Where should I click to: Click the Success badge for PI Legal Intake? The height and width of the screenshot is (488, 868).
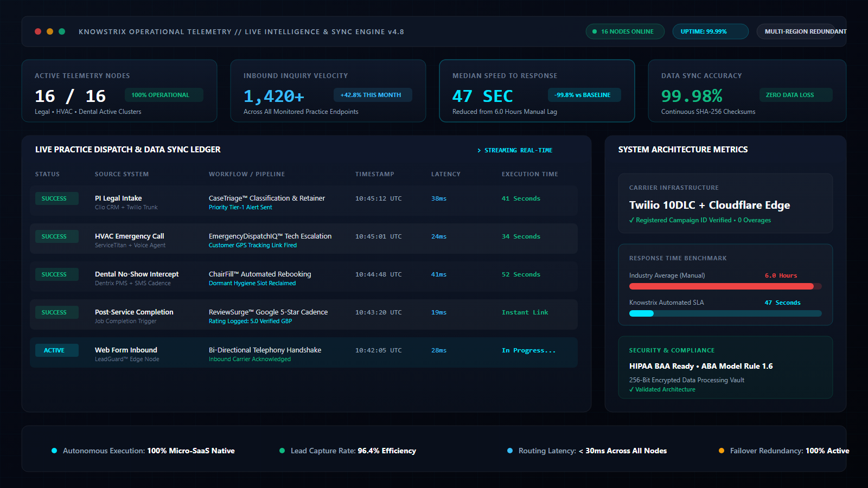(57, 198)
